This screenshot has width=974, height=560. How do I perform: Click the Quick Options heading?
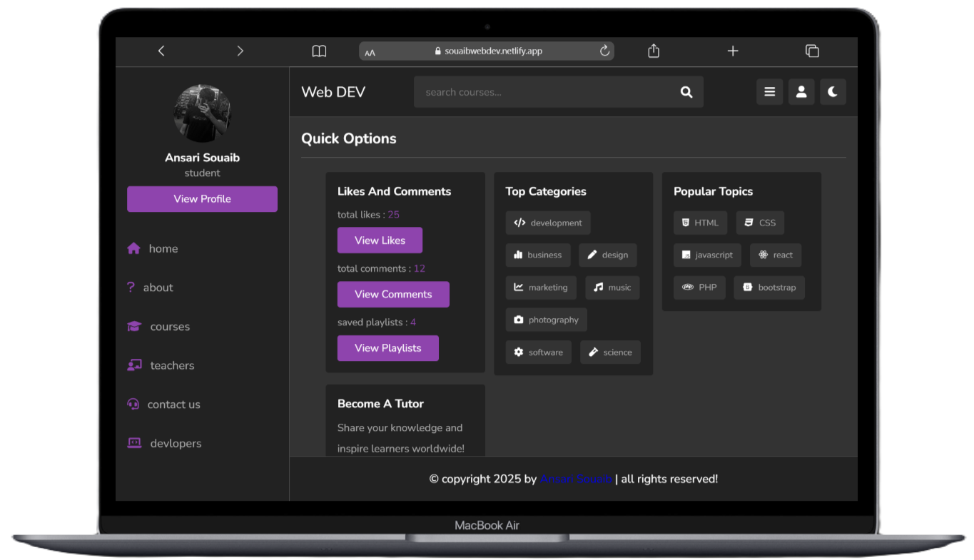click(x=349, y=138)
